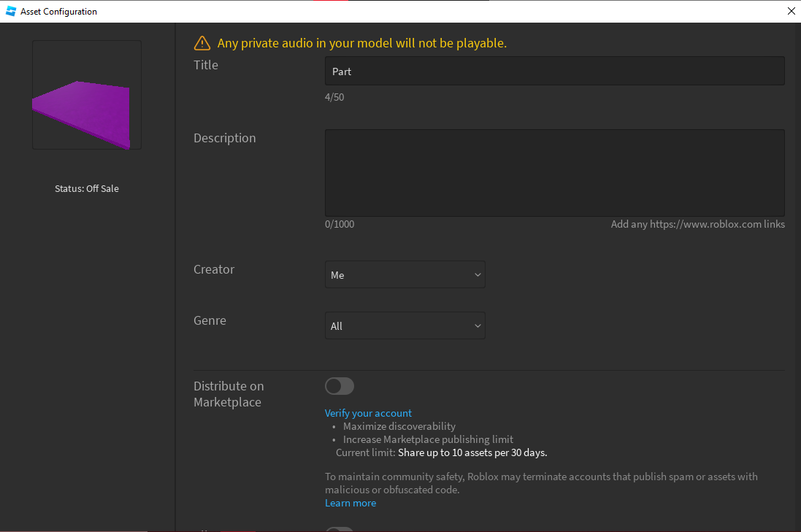Click the roblox.com links hint text
Screen dimensions: 801x532
(x=697, y=224)
